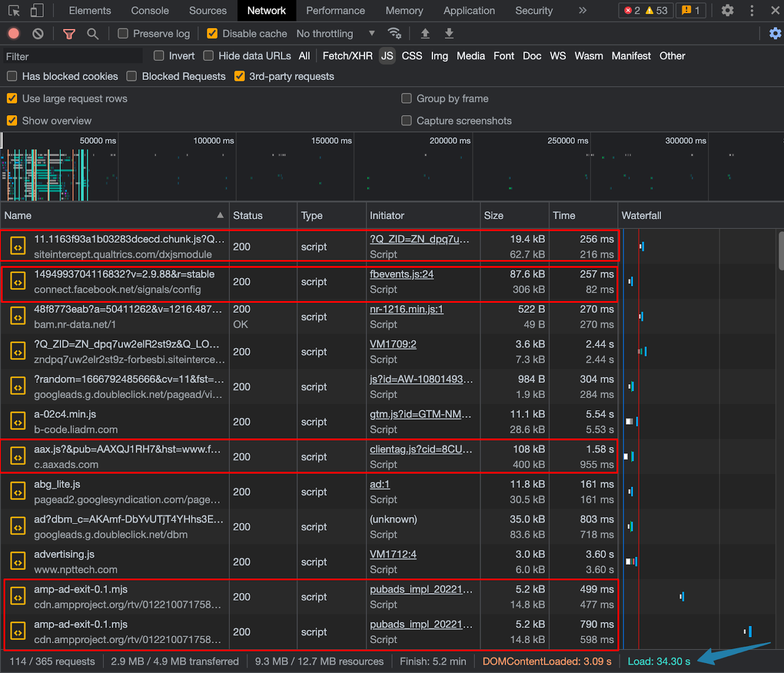This screenshot has width=784, height=673.
Task: Turn off Use large request rows
Action: (x=12, y=99)
